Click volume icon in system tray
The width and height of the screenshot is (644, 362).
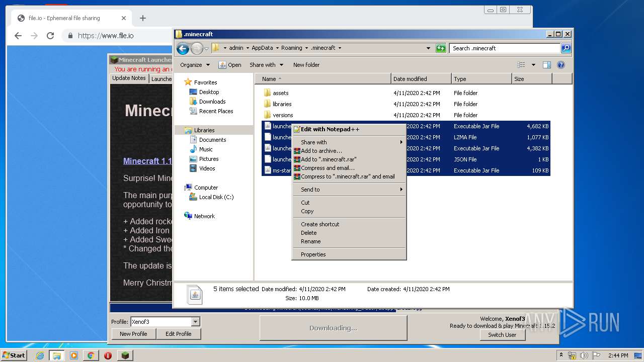click(x=584, y=355)
